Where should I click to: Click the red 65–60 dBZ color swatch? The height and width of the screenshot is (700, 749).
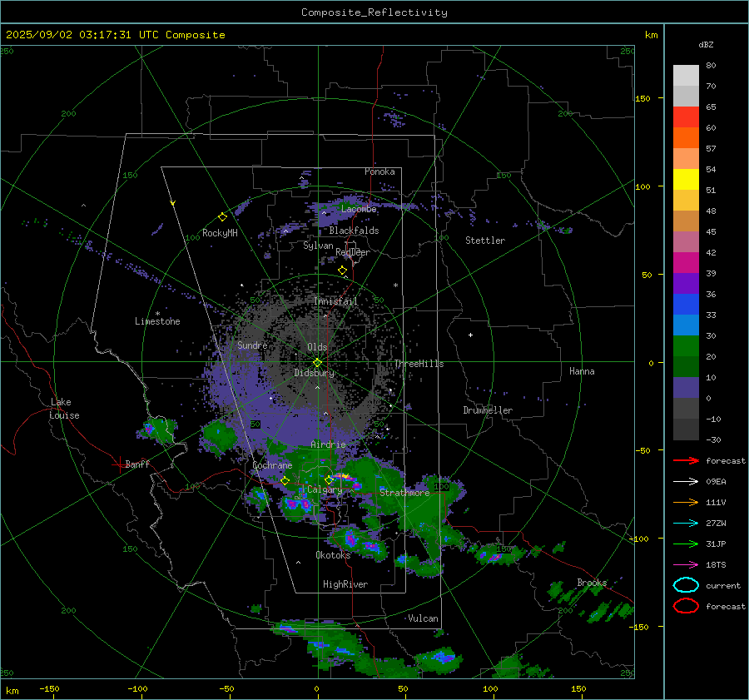[x=686, y=117]
